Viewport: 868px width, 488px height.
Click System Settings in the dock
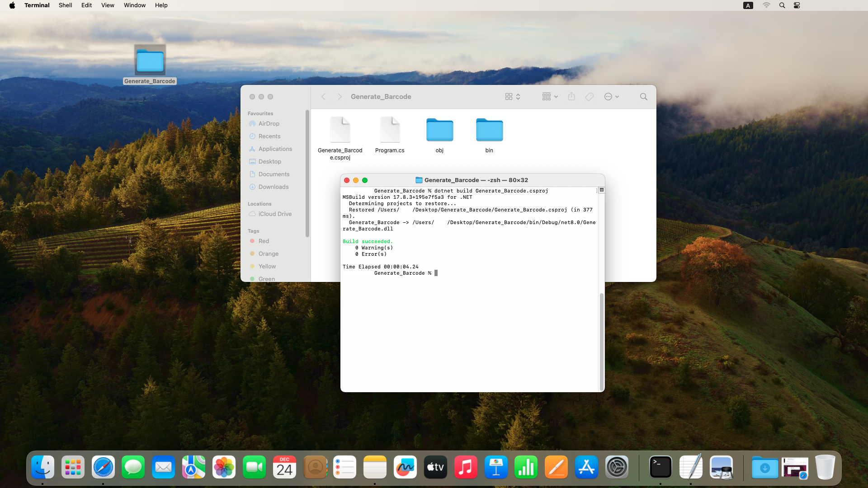pyautogui.click(x=617, y=467)
